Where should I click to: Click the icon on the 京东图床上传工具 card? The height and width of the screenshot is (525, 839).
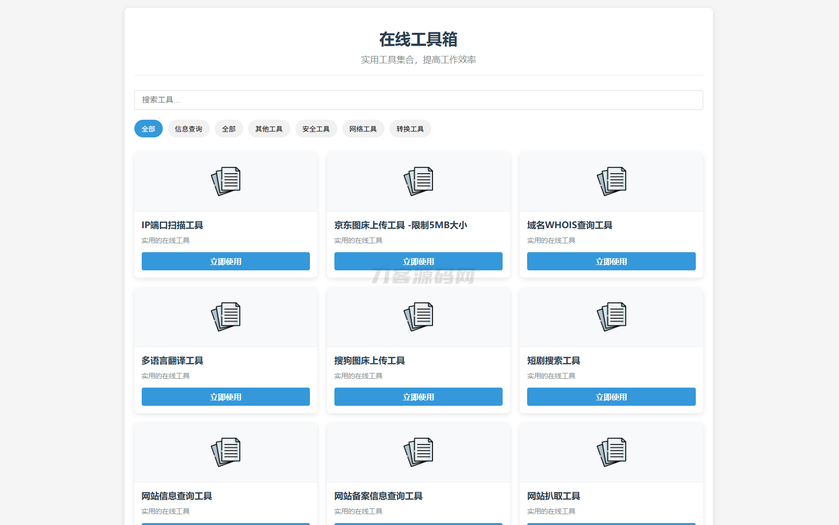coord(418,181)
